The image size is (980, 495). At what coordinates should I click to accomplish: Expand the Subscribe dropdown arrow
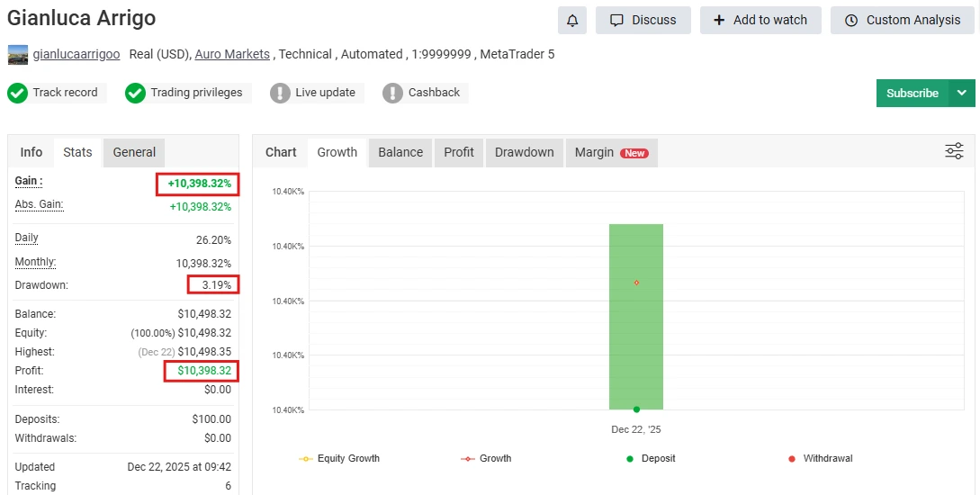coord(962,93)
